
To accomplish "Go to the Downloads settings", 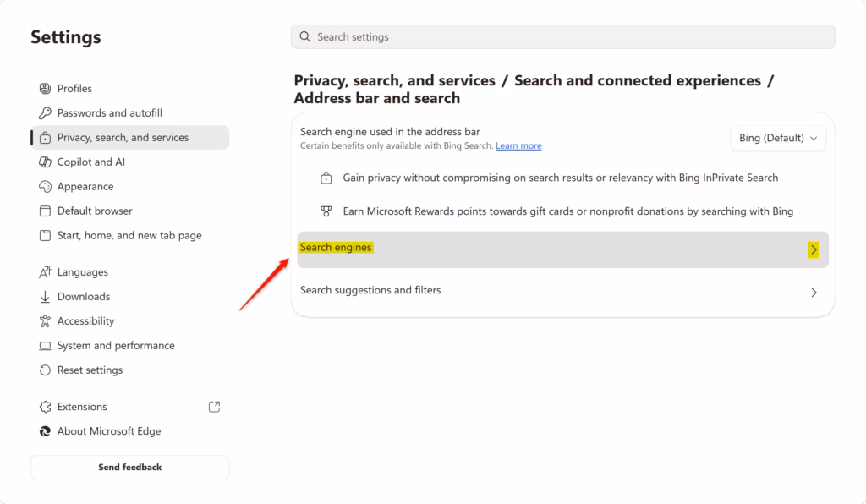I will pos(129,297).
